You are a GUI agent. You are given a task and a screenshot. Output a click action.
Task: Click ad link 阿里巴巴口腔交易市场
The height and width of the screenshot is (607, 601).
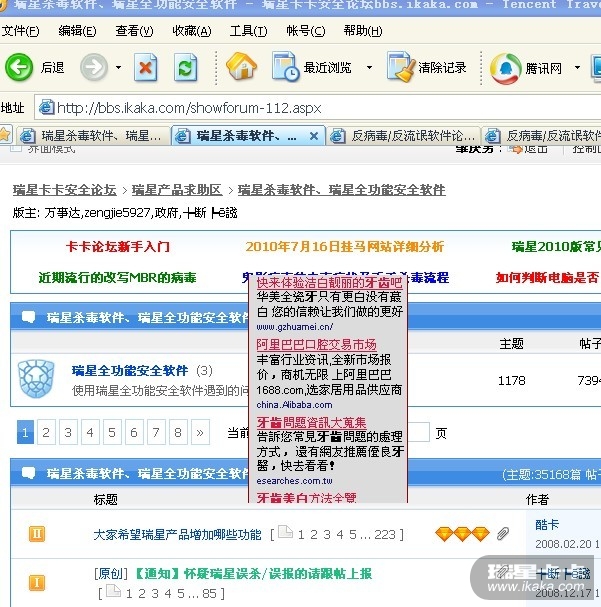pos(316,345)
